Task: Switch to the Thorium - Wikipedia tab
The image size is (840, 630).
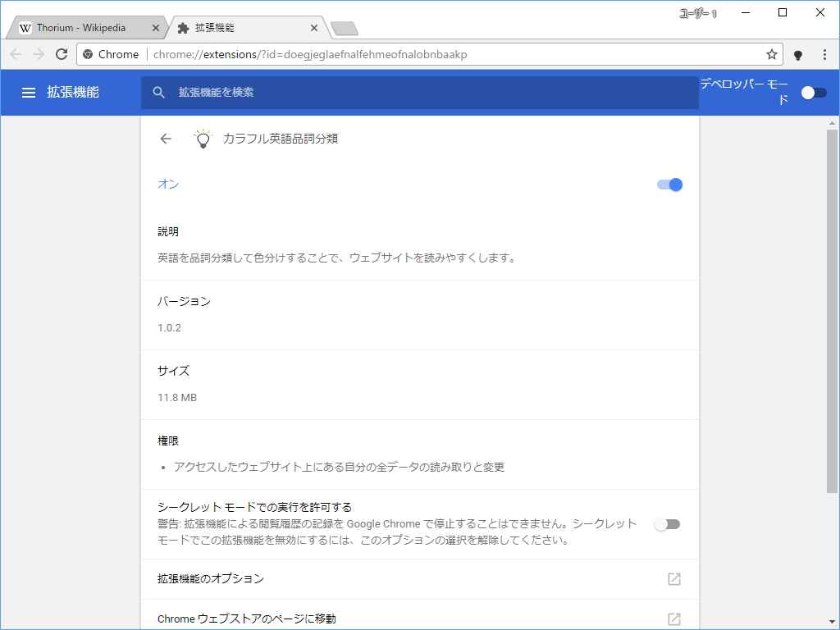Action: coord(82,27)
